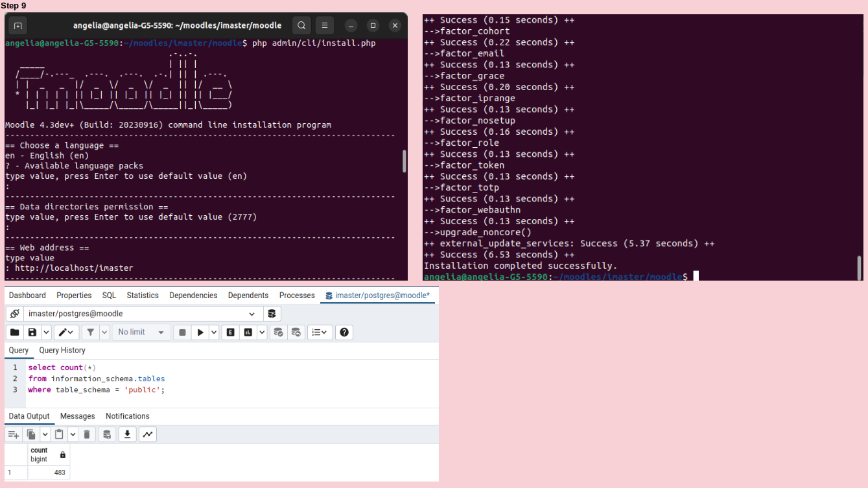Execute the query with the play button
This screenshot has height=488, width=868.
pos(200,332)
